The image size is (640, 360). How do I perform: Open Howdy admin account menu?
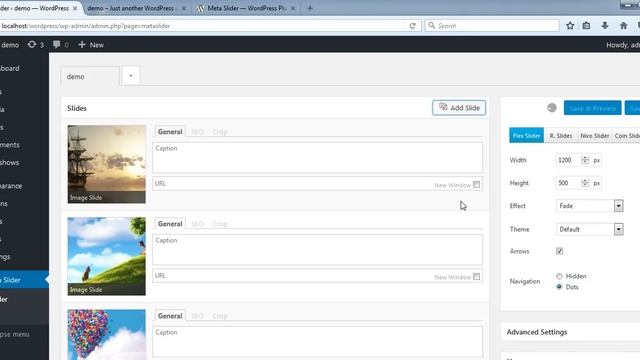point(623,45)
